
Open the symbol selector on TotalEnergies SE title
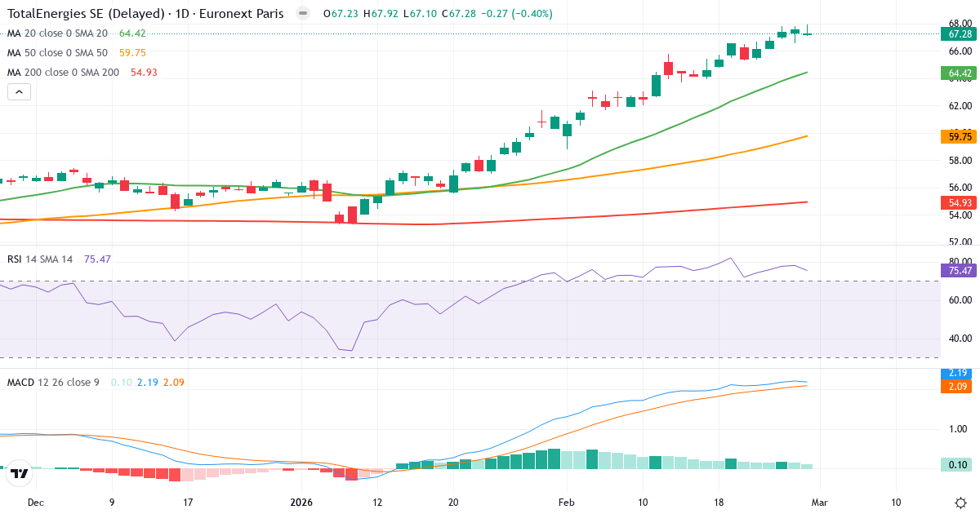point(82,13)
